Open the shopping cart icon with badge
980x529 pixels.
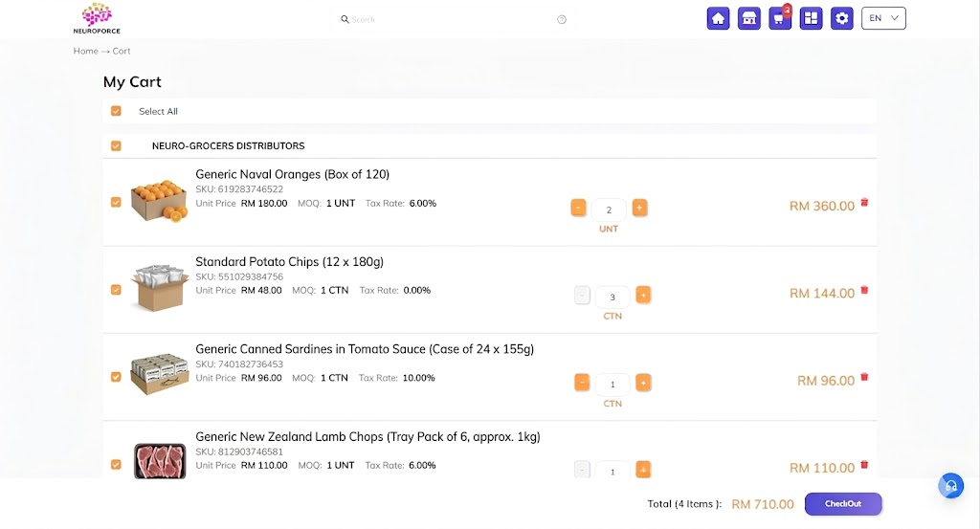(x=779, y=18)
